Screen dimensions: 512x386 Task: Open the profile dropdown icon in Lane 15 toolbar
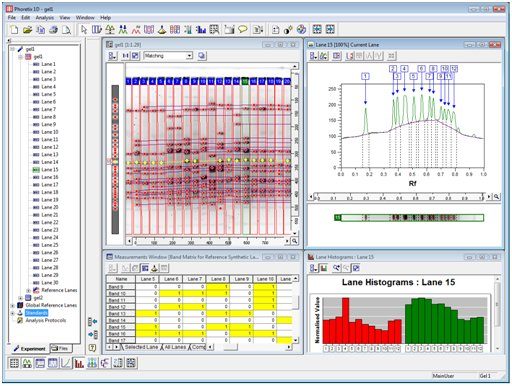[324, 56]
